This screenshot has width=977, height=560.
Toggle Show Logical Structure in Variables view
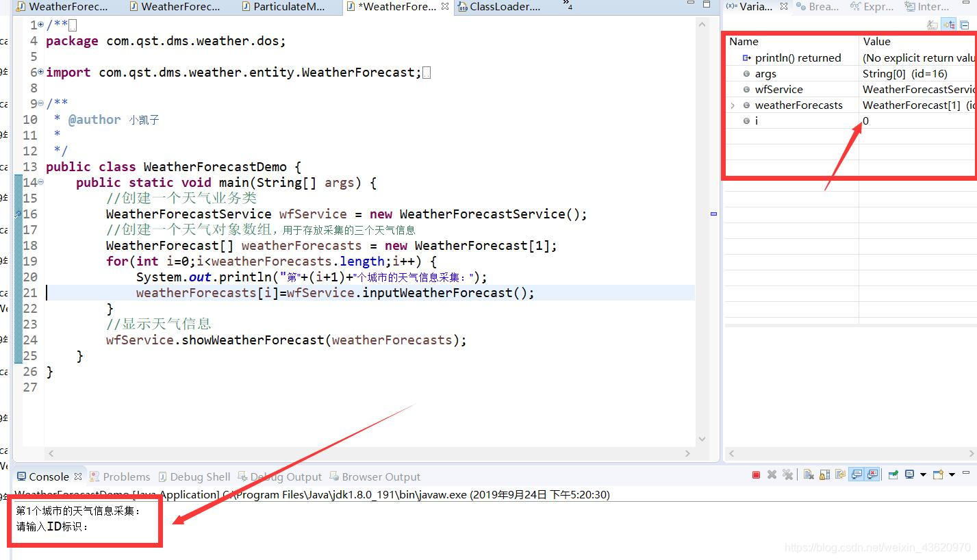point(949,25)
